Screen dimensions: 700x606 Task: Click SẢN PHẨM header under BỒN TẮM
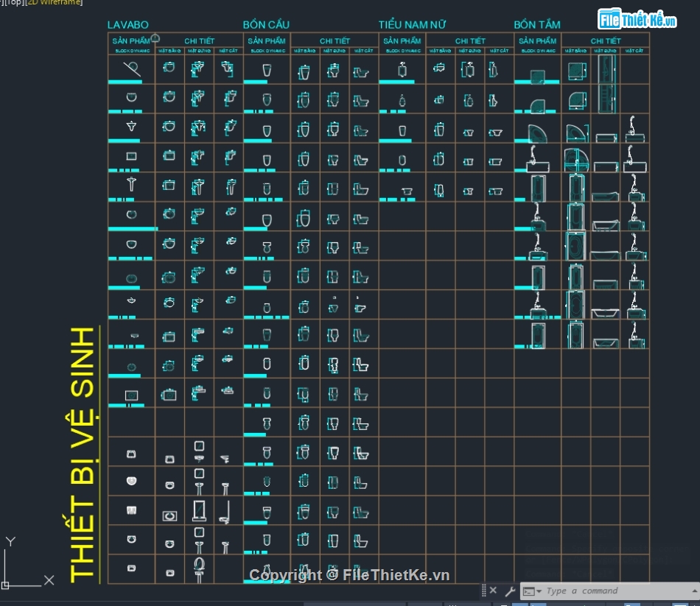pyautogui.click(x=537, y=41)
